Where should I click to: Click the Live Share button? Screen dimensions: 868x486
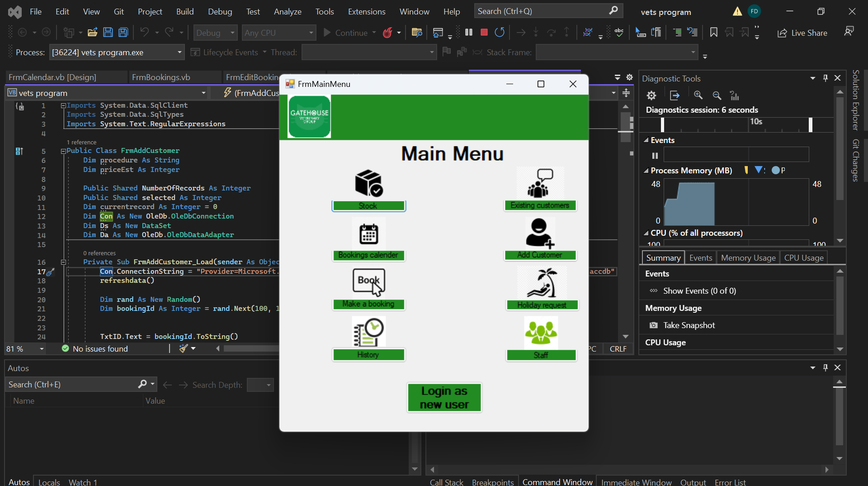click(x=802, y=33)
